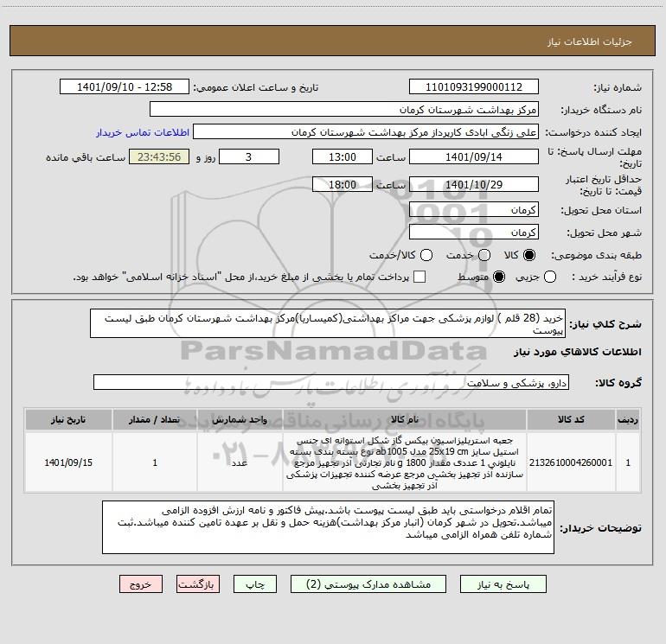Viewport: 666px width, 644px height.
Task: Click the استان محل تحویل field کرمان
Action: [x=474, y=209]
